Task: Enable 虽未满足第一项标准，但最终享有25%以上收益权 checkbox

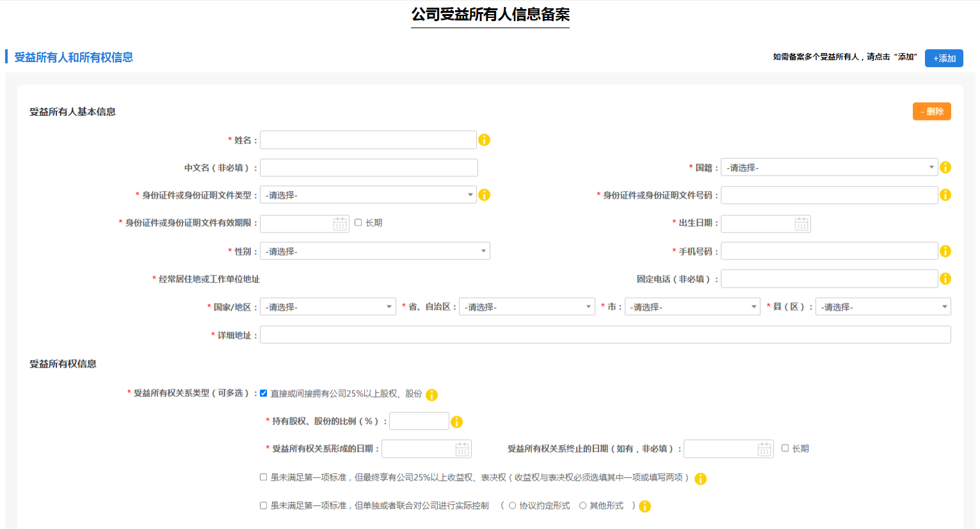Action: (x=263, y=478)
